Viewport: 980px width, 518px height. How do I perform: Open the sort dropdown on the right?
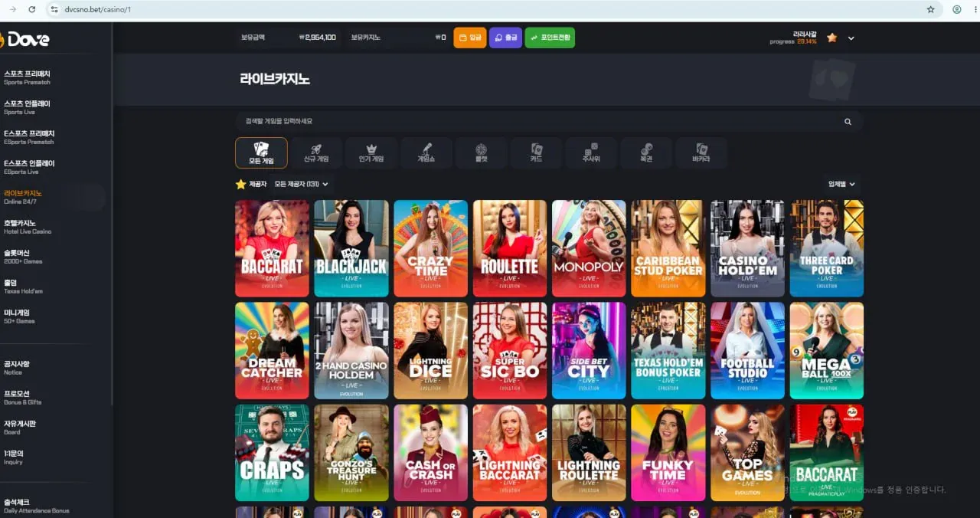coord(841,184)
